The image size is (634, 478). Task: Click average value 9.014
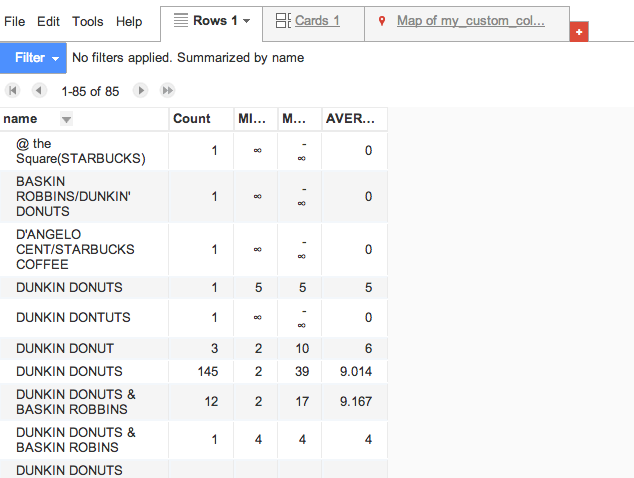[356, 372]
